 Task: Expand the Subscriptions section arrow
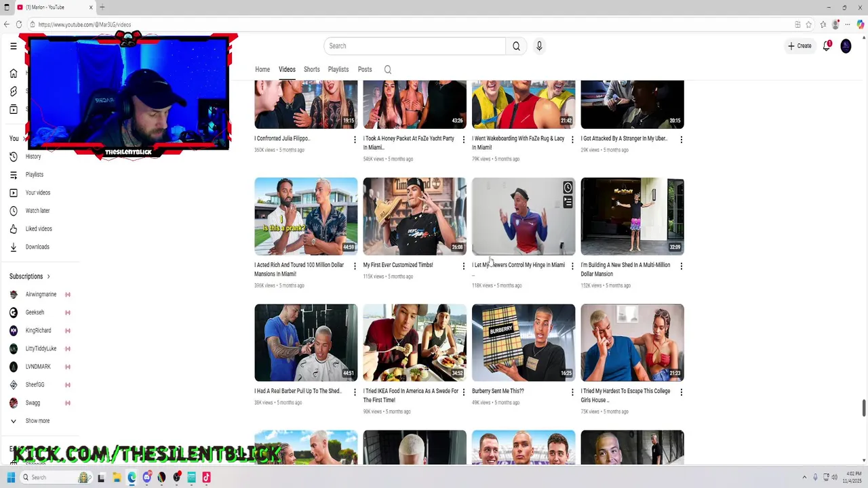point(48,277)
